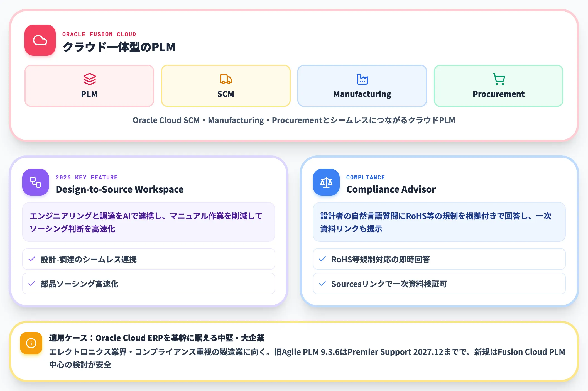Click the checkmark next to 設計-調達のシームレス連携
Screen dimensions: 588x391
tap(32, 259)
